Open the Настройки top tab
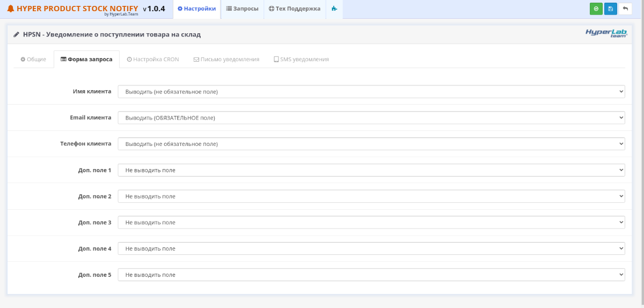This screenshot has width=644, height=308. (196, 9)
